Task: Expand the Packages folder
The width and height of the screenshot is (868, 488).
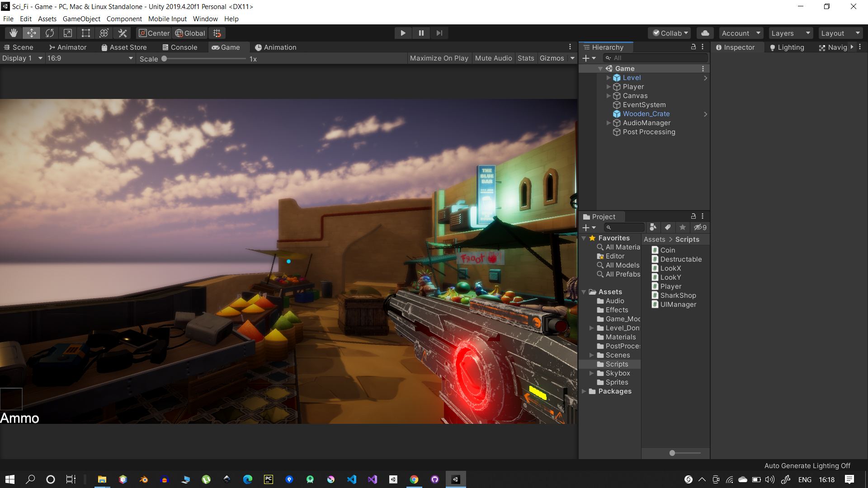Action: (584, 391)
